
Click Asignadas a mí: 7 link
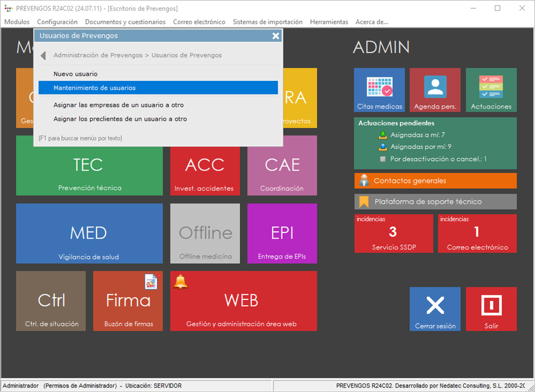[417, 135]
